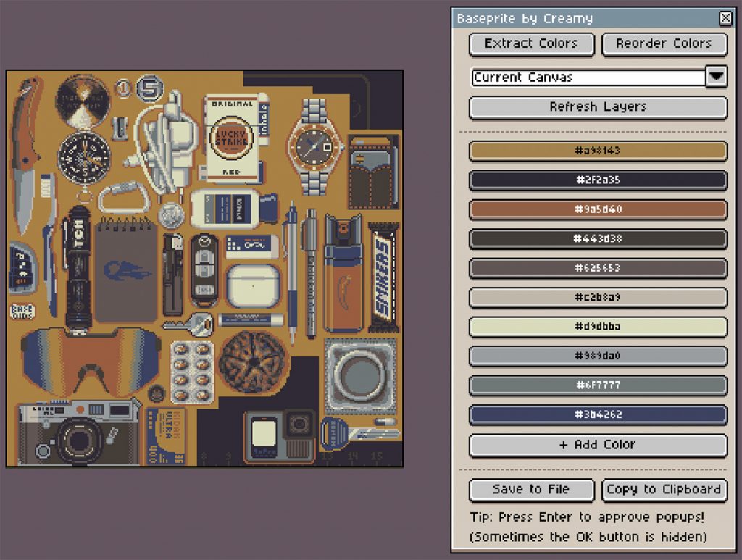Click the Refresh Layers button

point(598,107)
